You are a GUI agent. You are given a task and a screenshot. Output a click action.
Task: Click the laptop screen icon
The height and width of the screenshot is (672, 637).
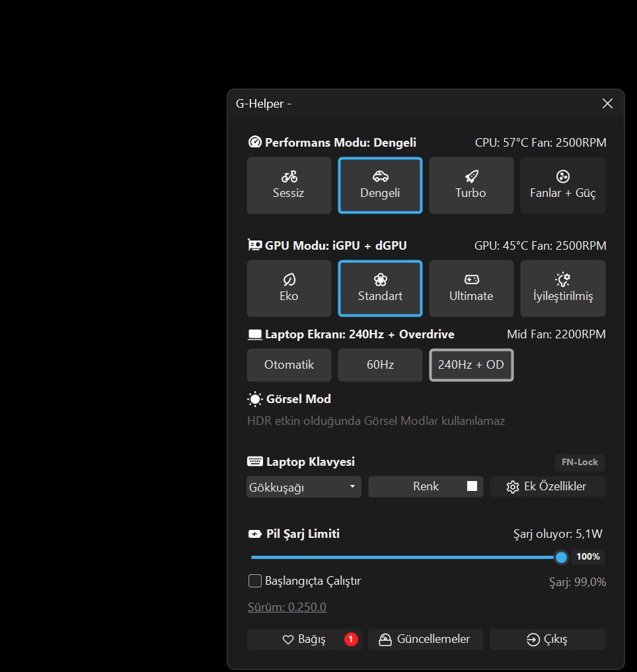[x=254, y=334]
